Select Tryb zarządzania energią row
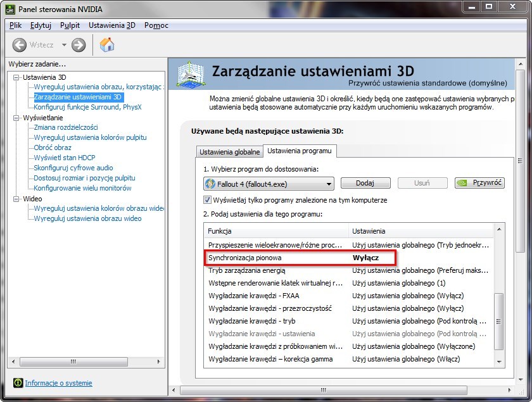532x402 pixels. point(348,270)
